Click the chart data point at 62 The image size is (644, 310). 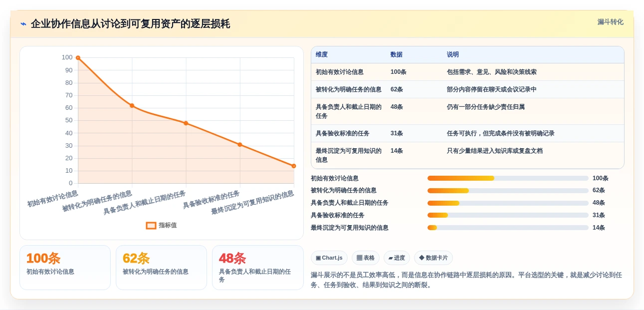(x=132, y=105)
